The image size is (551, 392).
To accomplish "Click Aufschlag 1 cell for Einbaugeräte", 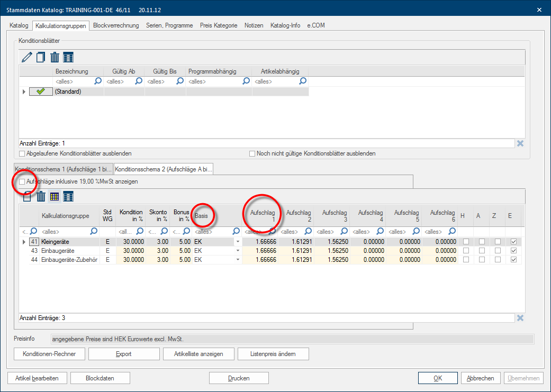I will click(260, 251).
